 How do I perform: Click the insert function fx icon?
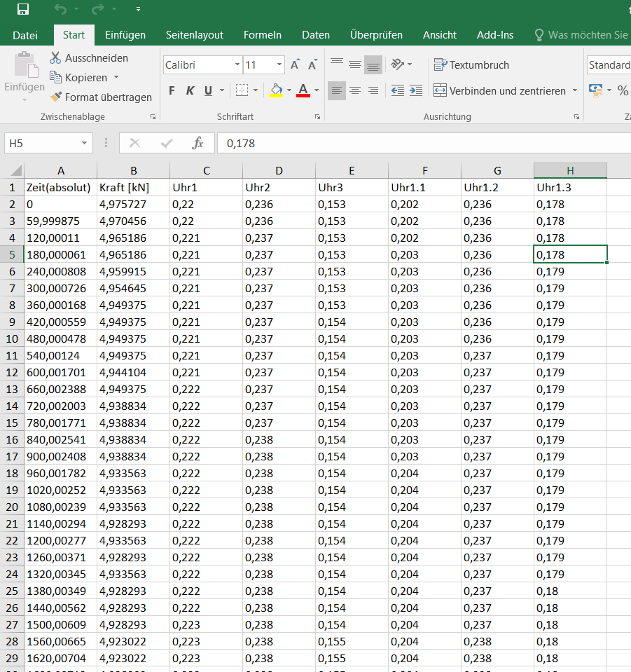[197, 143]
